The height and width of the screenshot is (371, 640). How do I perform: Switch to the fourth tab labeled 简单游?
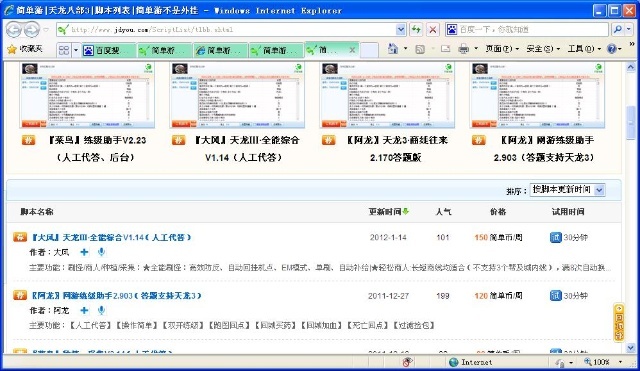click(x=276, y=50)
